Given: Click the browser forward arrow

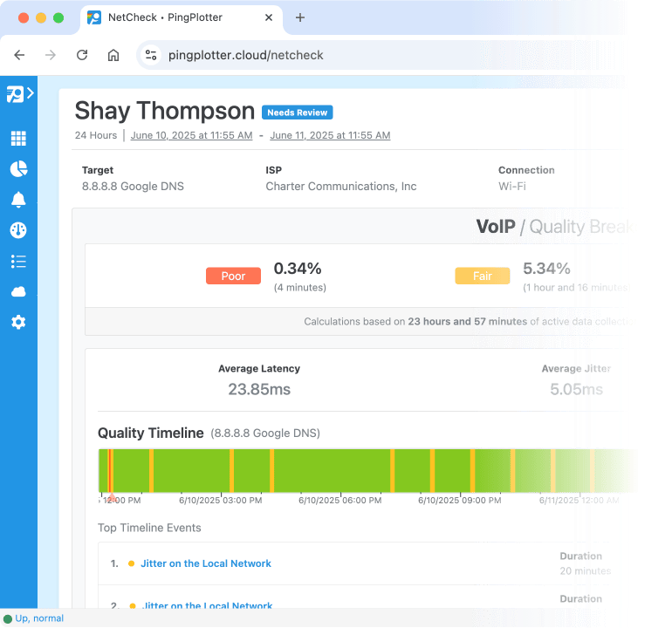Looking at the screenshot, I should click(51, 55).
